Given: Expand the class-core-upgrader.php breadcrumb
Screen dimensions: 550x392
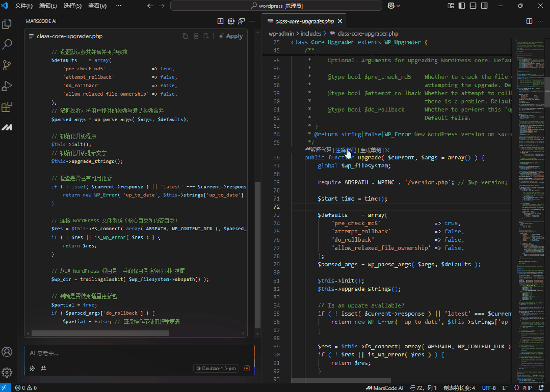Looking at the screenshot, I should click(368, 34).
